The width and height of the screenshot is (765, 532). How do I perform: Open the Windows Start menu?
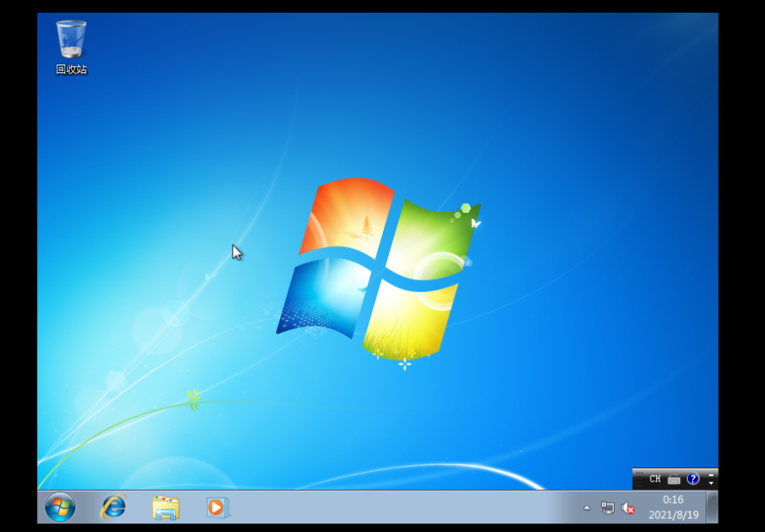(x=60, y=507)
